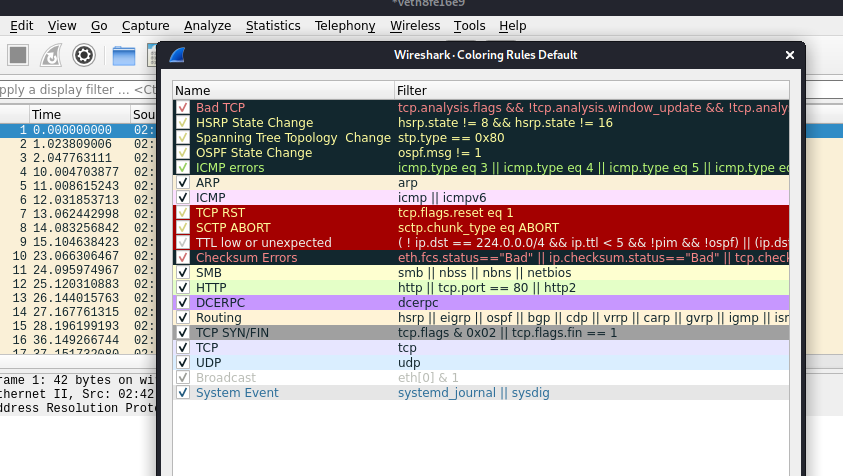This screenshot has width=843, height=476.
Task: Click the Time column header in packet list
Action: coord(80,115)
